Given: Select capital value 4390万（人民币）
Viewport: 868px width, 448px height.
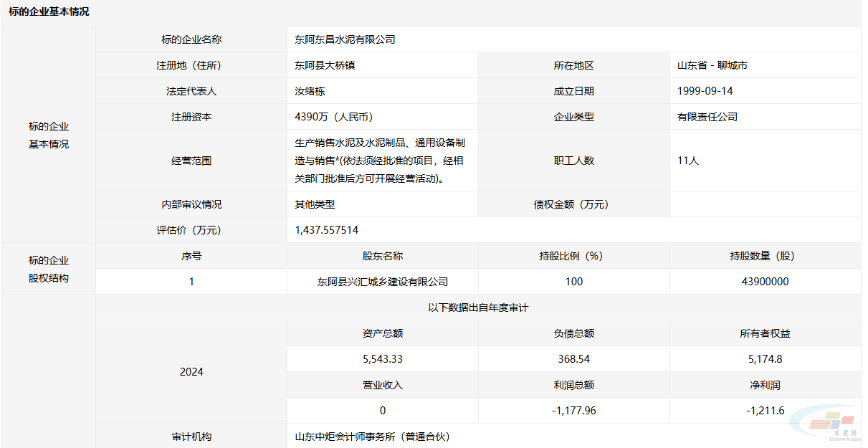Looking at the screenshot, I should point(336,117).
